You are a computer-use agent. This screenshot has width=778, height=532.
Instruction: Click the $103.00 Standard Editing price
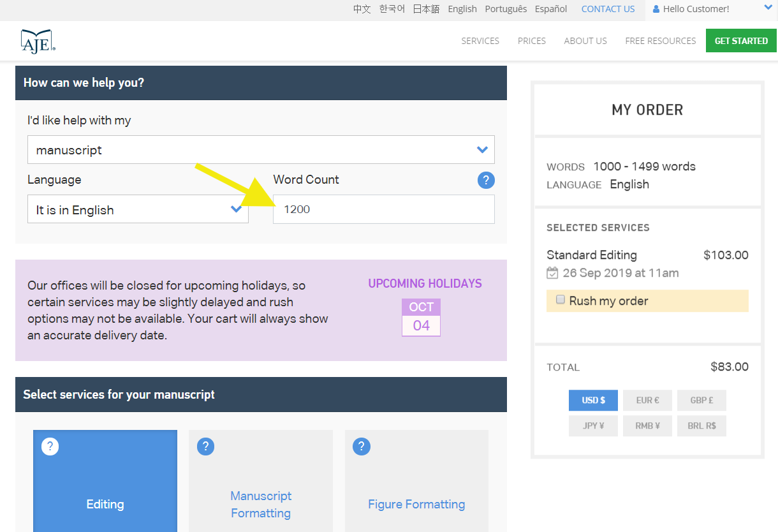(726, 255)
